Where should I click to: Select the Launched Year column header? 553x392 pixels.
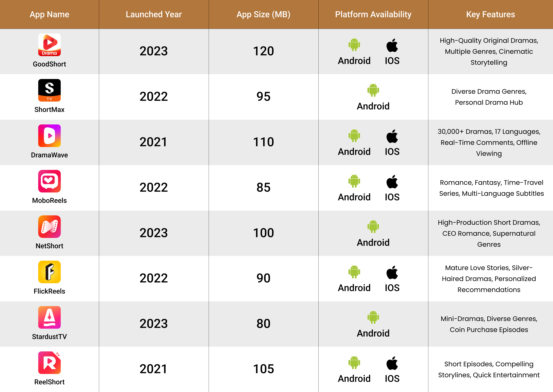154,14
